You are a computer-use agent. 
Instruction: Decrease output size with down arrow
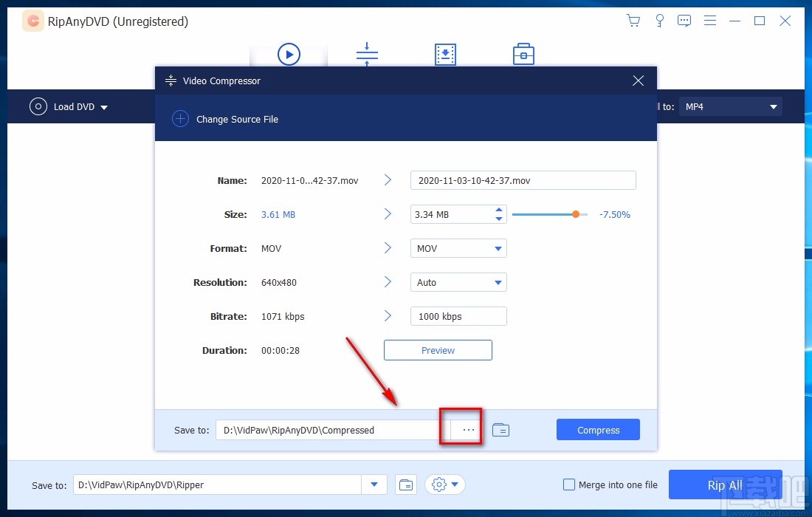499,219
